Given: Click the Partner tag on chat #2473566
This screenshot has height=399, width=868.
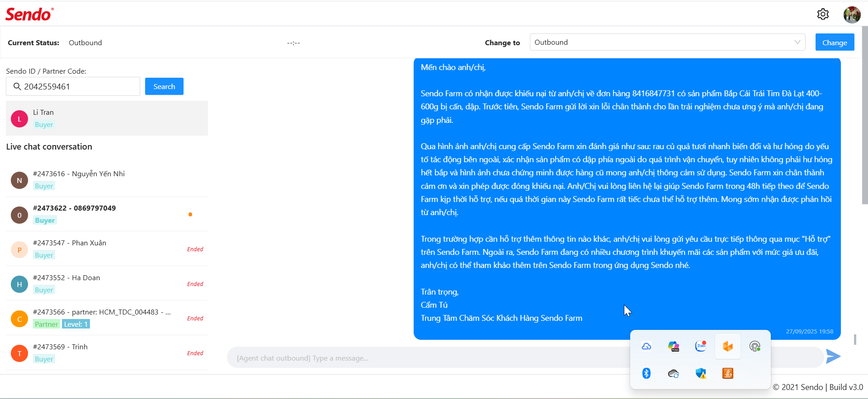Looking at the screenshot, I should pos(47,324).
